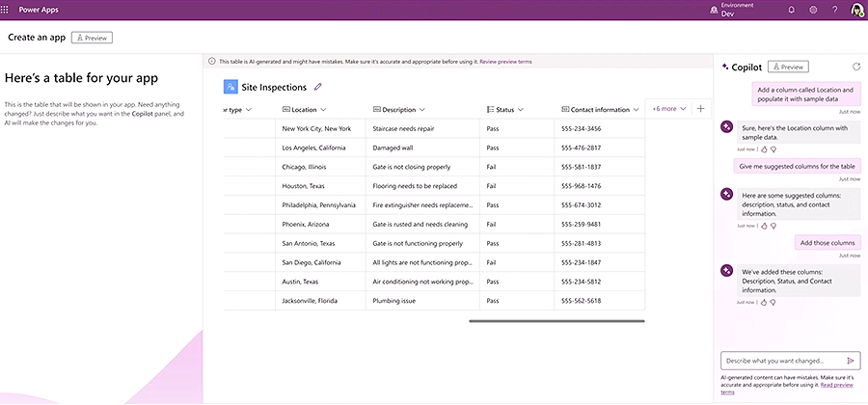Screen dimensions: 868x405
Task: Dislike the suggested columns response
Action: point(773,226)
